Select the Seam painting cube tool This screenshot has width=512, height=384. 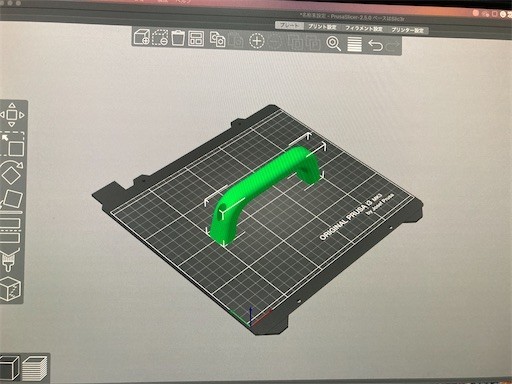tap(10, 289)
